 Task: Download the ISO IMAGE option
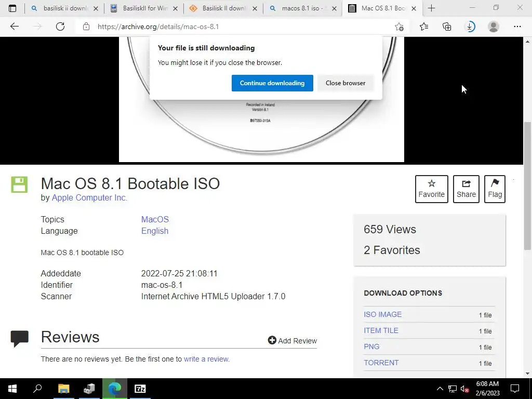[383, 314]
